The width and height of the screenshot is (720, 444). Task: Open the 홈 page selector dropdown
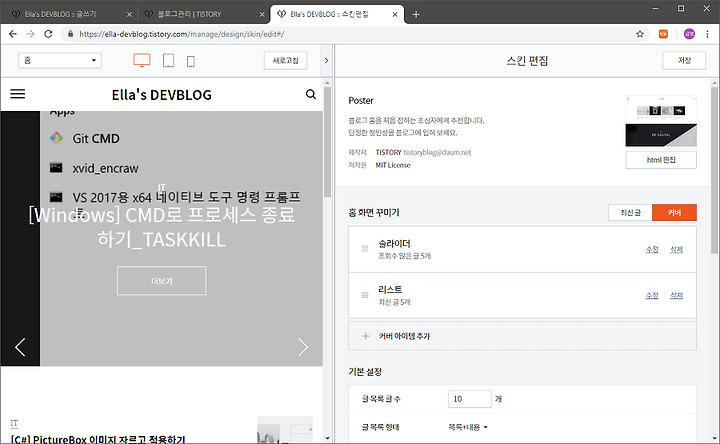point(60,61)
